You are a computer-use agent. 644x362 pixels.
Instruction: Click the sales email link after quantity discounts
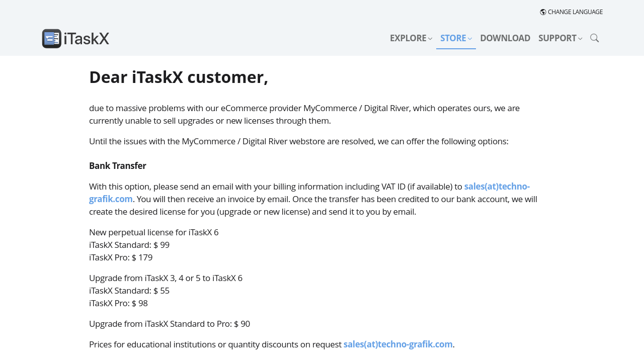[x=398, y=344]
